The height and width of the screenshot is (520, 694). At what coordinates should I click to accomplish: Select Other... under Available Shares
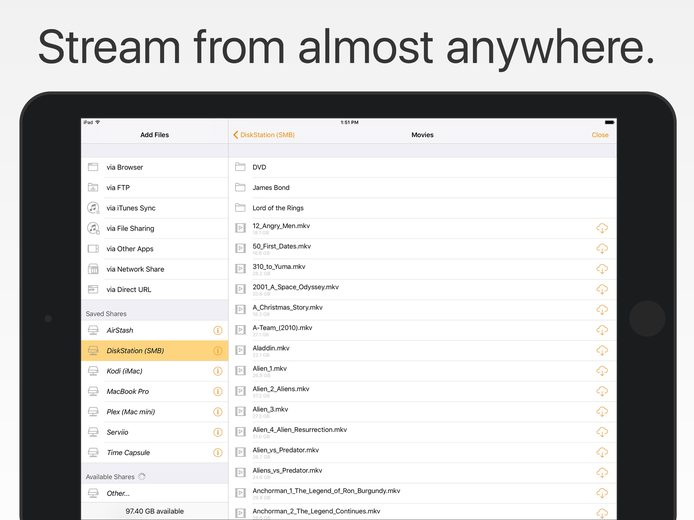point(154,493)
